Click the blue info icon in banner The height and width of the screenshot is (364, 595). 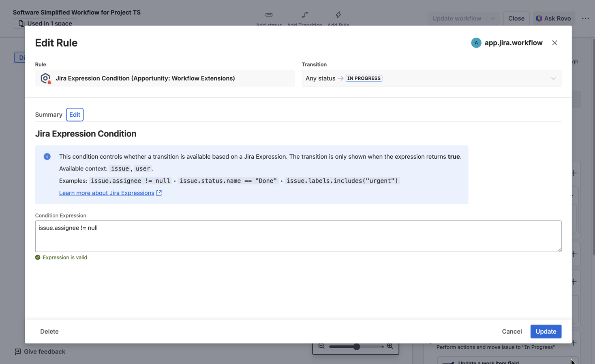pyautogui.click(x=47, y=157)
